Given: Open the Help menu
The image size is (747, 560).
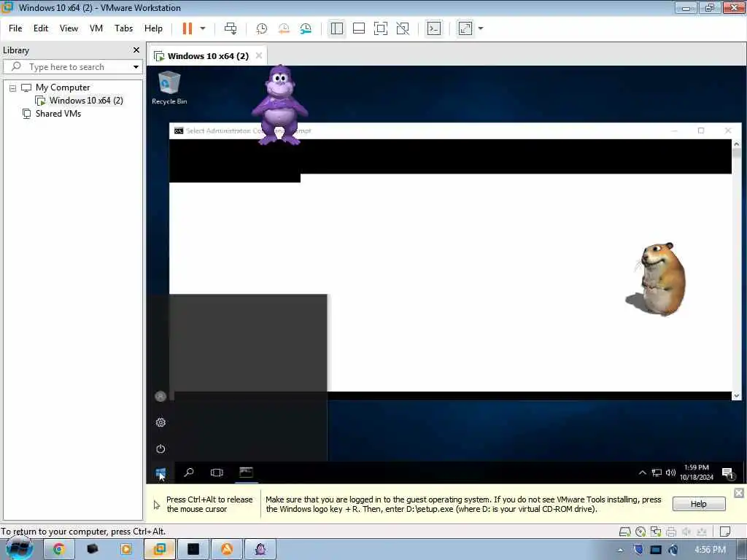Looking at the screenshot, I should click(x=153, y=28).
